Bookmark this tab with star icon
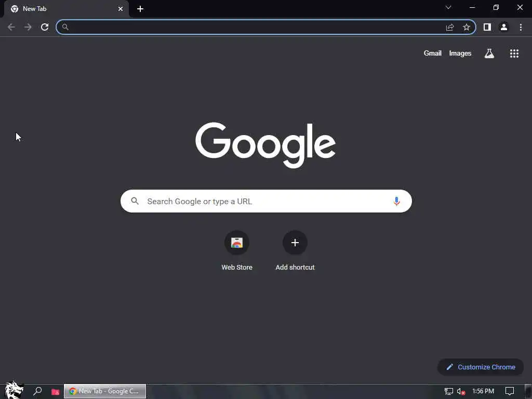532x399 pixels. click(x=467, y=27)
